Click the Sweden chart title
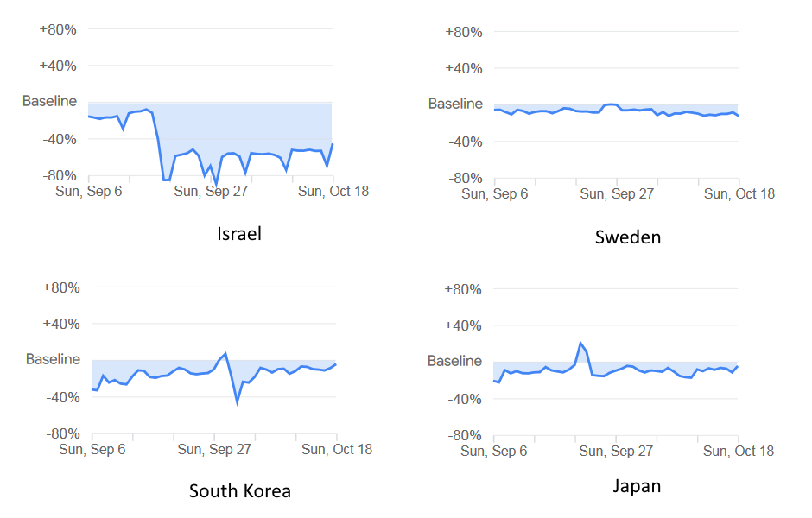 point(628,237)
